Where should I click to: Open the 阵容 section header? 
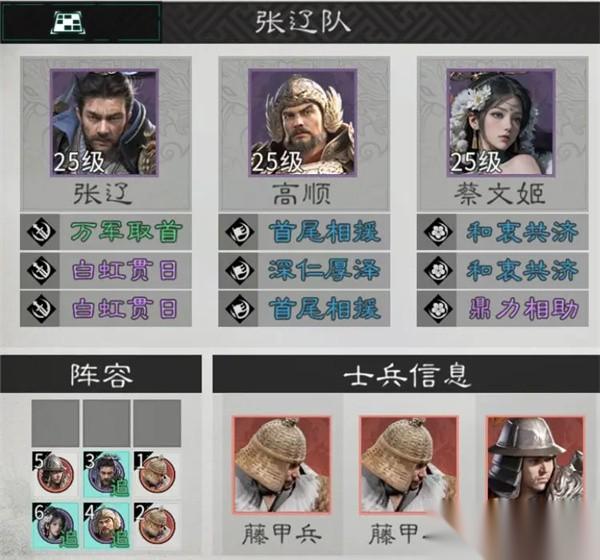pos(101,374)
